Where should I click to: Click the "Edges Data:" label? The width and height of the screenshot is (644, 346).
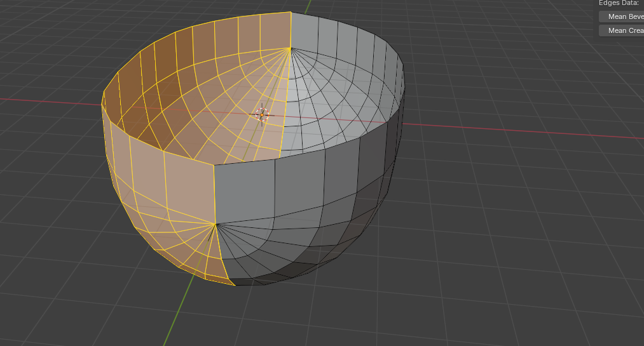coord(619,3)
